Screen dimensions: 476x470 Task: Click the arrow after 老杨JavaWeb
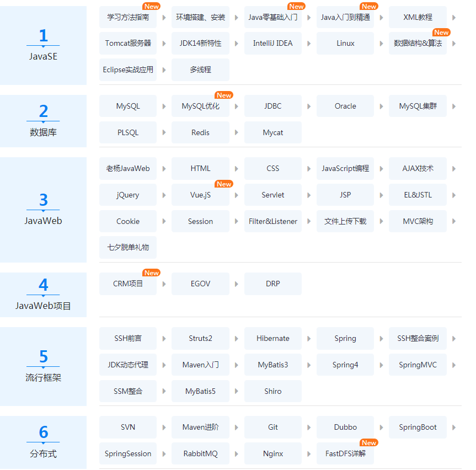point(164,169)
